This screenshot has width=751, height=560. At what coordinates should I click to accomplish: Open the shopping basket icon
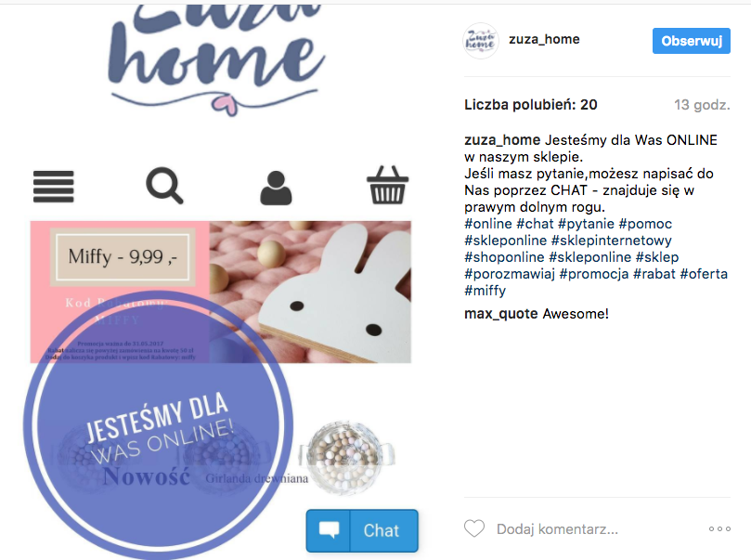pos(387,185)
